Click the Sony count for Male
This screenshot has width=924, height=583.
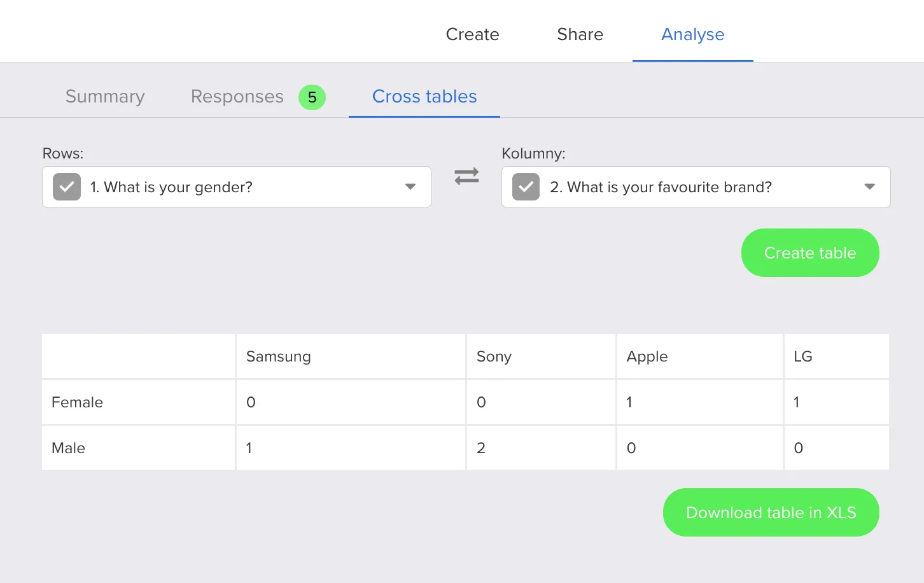pyautogui.click(x=481, y=447)
